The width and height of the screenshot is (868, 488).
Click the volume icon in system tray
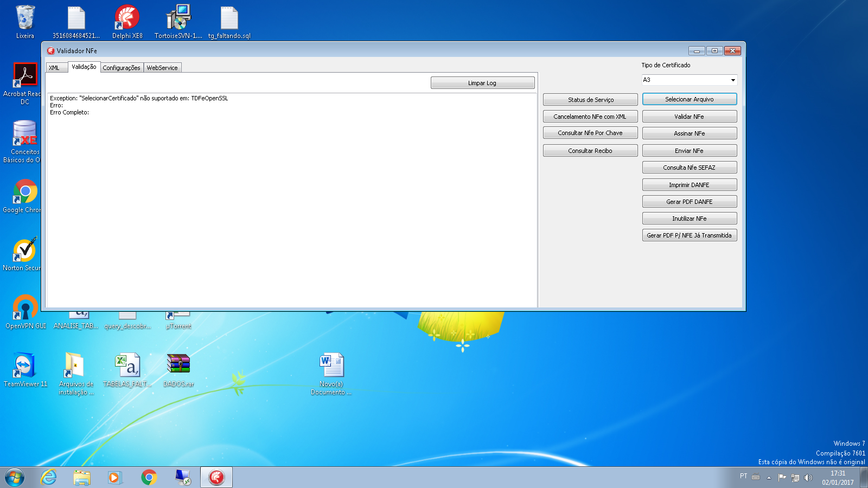pos(808,478)
